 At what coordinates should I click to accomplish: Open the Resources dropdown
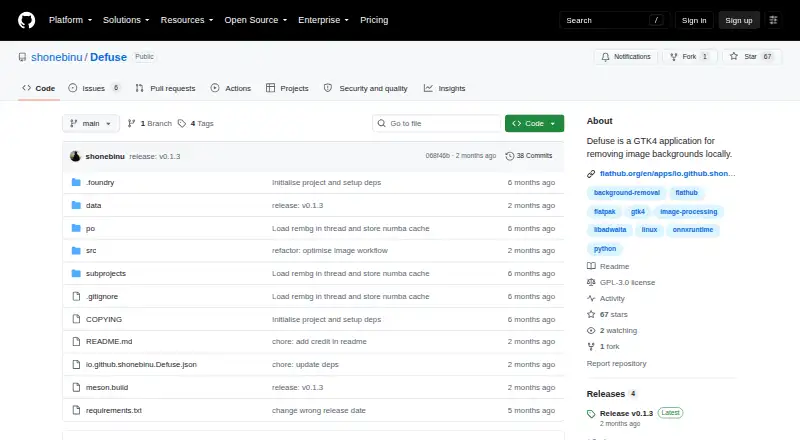pos(187,20)
